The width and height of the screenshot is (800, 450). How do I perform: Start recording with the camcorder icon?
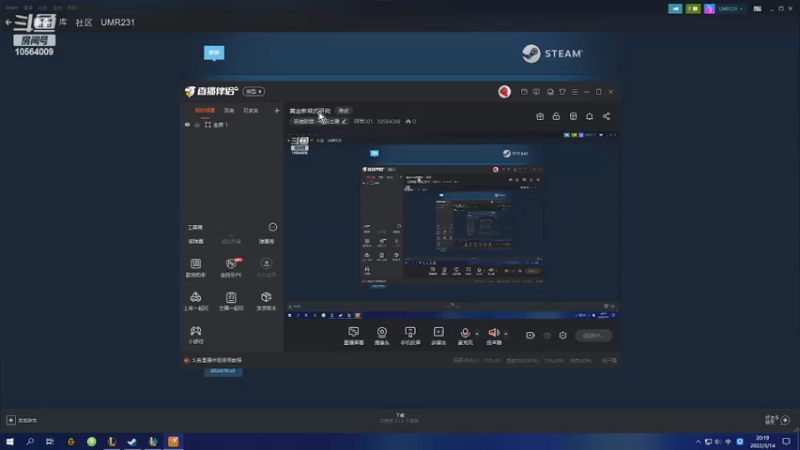530,336
